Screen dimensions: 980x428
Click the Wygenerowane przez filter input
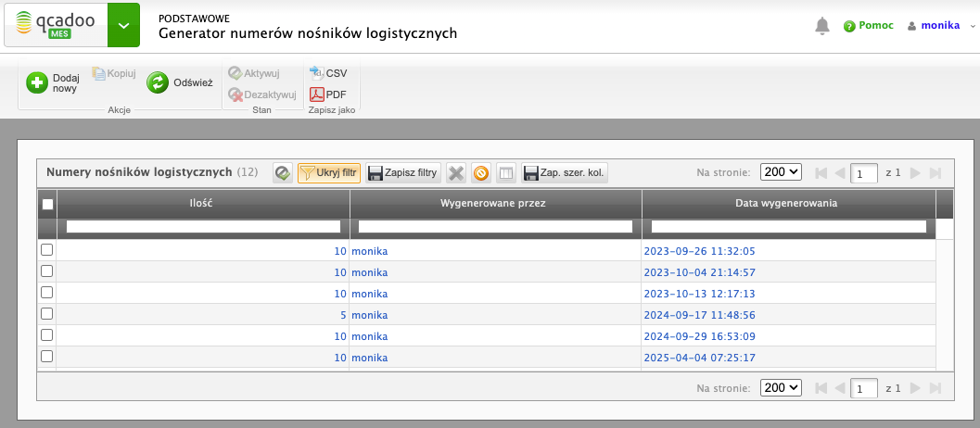click(x=496, y=227)
